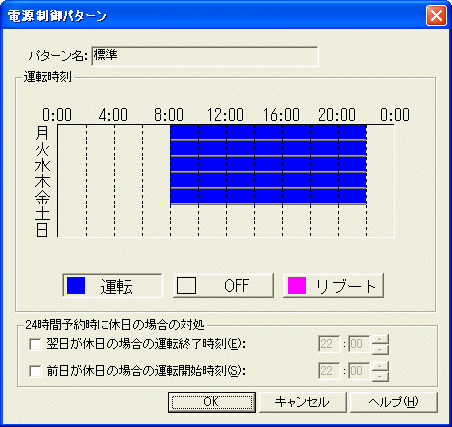Click the blue schedule bar for 金 (Friday)
Screen dimensions: 452x427
[268, 196]
